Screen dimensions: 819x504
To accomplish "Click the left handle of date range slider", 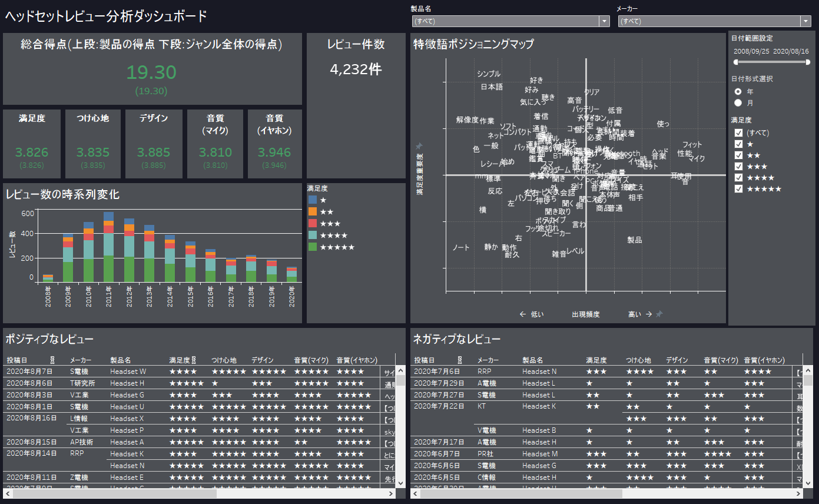I will coord(735,61).
